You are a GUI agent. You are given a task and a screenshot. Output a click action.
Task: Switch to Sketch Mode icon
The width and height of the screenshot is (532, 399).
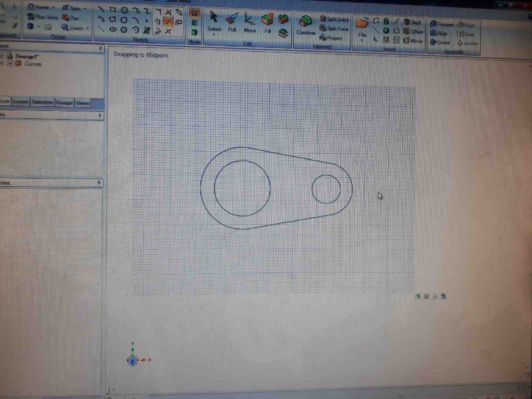click(x=195, y=13)
